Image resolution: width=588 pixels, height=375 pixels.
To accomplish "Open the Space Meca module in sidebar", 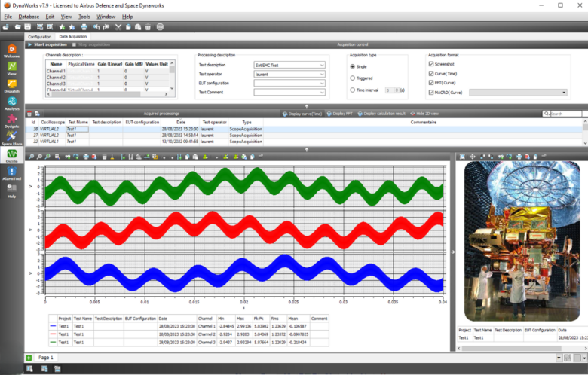I will click(x=11, y=138).
